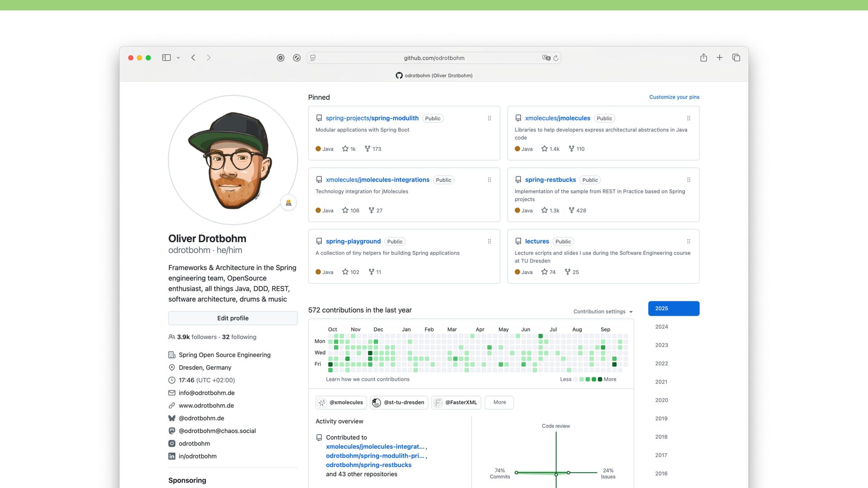The width and height of the screenshot is (868, 488).
Task: Select the 2024 contributions year
Action: pos(661,327)
